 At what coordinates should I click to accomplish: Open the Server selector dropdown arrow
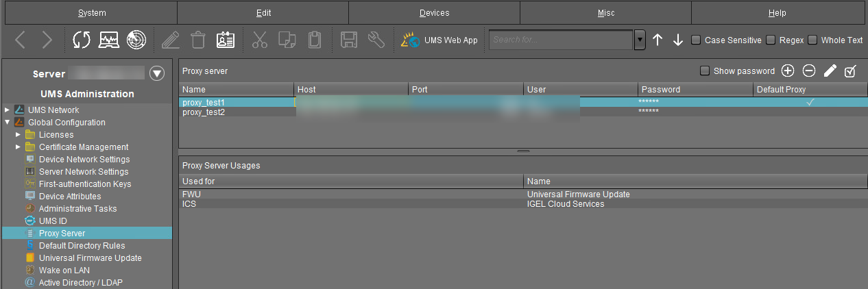(157, 74)
